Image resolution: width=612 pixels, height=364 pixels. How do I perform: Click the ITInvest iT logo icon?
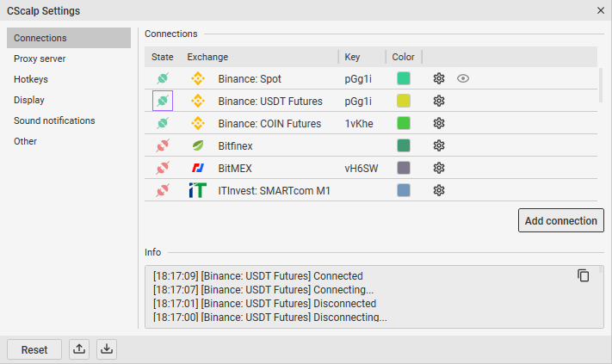click(x=197, y=190)
